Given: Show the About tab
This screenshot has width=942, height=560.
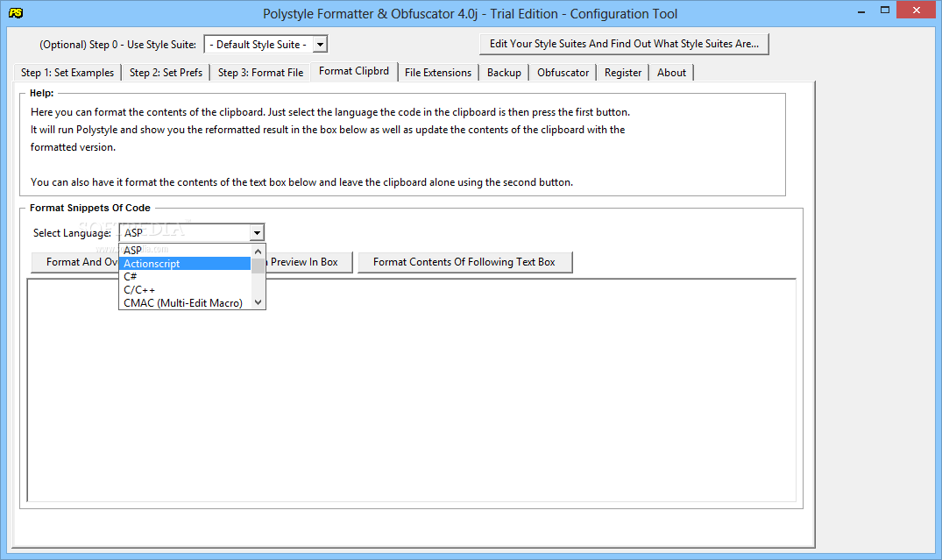Looking at the screenshot, I should [671, 73].
